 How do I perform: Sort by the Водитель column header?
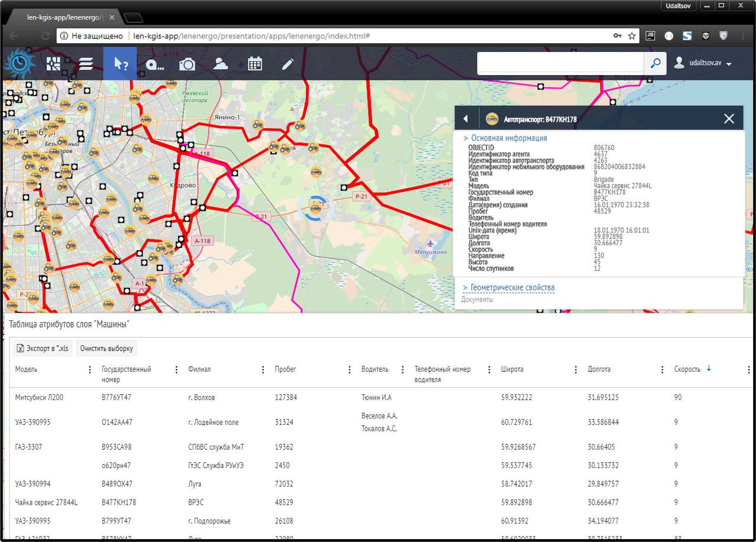pos(375,369)
